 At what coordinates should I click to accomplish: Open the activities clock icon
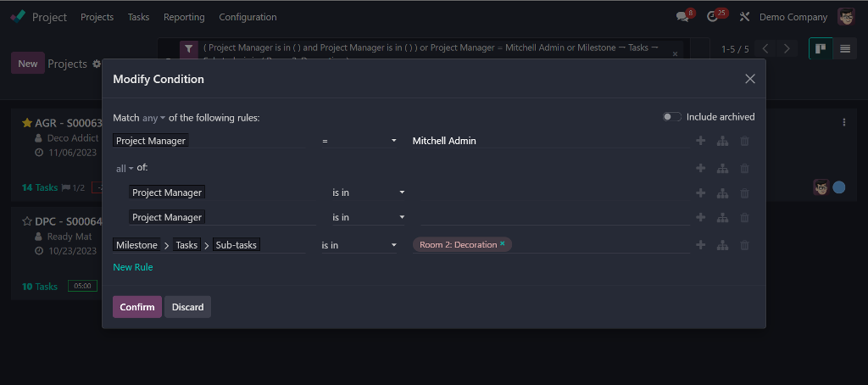pyautogui.click(x=712, y=17)
